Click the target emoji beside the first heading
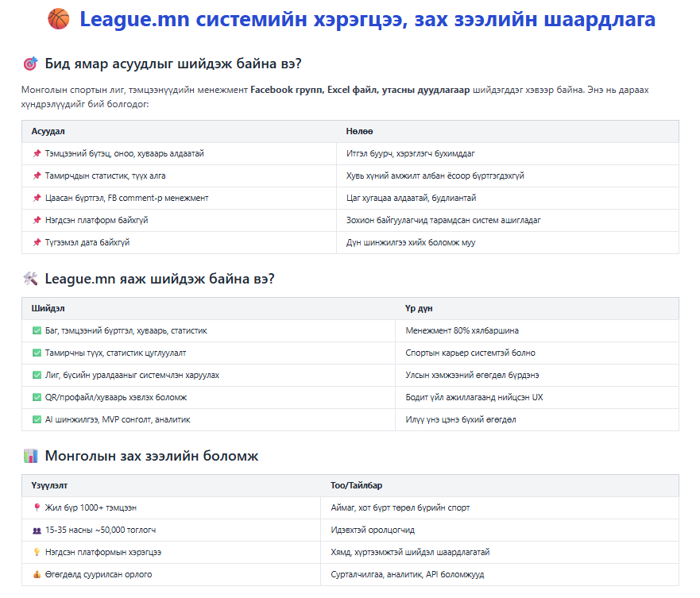Viewport: 700px width, 598px height. [x=31, y=64]
